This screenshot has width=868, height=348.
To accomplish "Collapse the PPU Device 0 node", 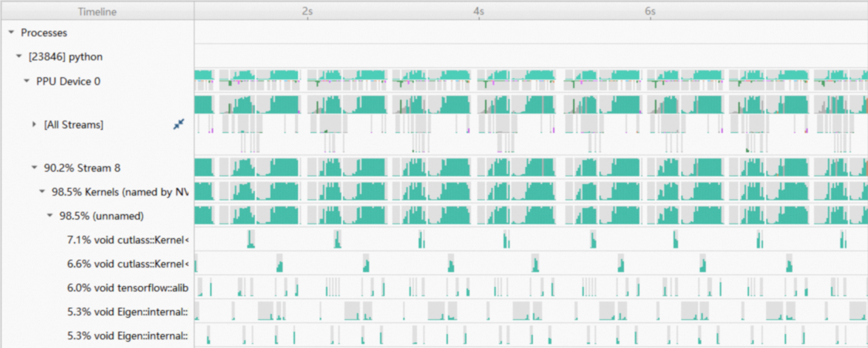I will [26, 81].
